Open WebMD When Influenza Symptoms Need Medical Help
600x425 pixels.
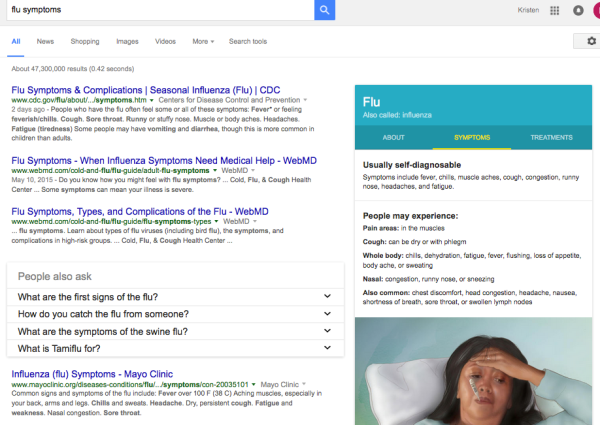point(164,160)
